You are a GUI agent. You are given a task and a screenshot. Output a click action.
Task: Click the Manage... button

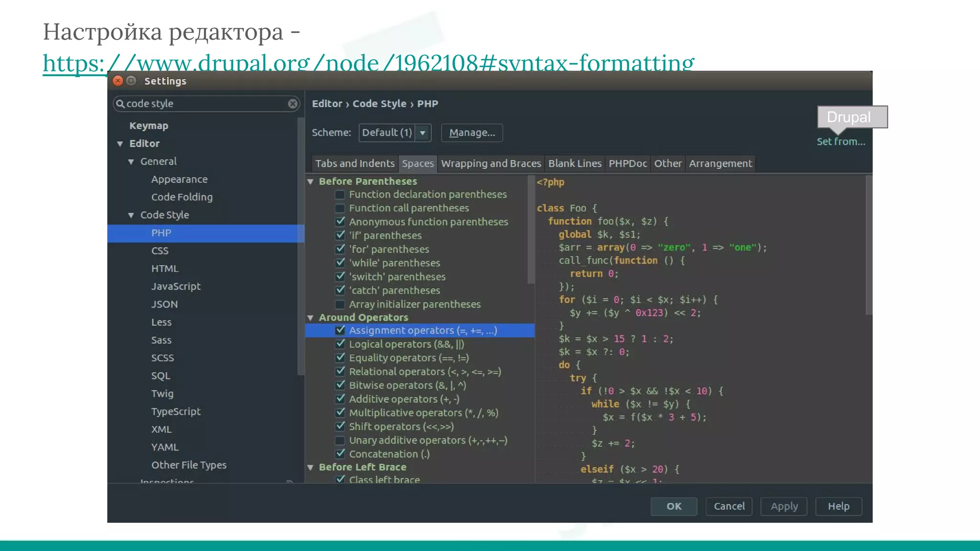(x=472, y=132)
